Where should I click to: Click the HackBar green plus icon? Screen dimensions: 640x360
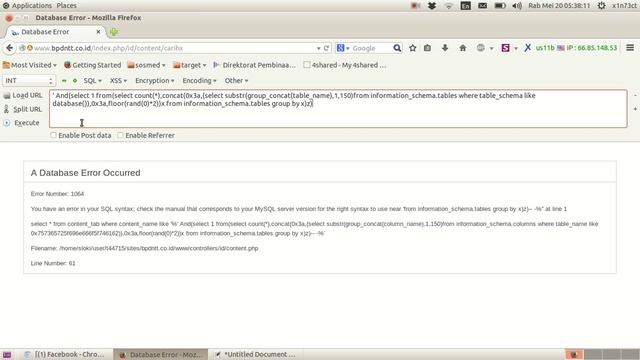pyautogui.click(x=75, y=81)
